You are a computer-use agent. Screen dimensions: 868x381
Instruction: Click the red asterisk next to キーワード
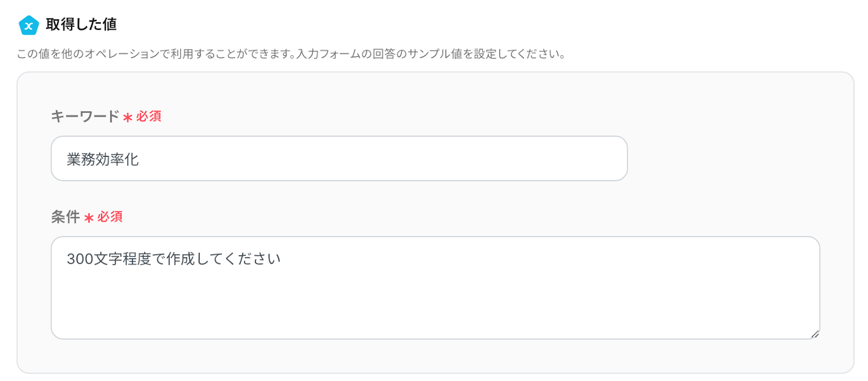pos(128,117)
